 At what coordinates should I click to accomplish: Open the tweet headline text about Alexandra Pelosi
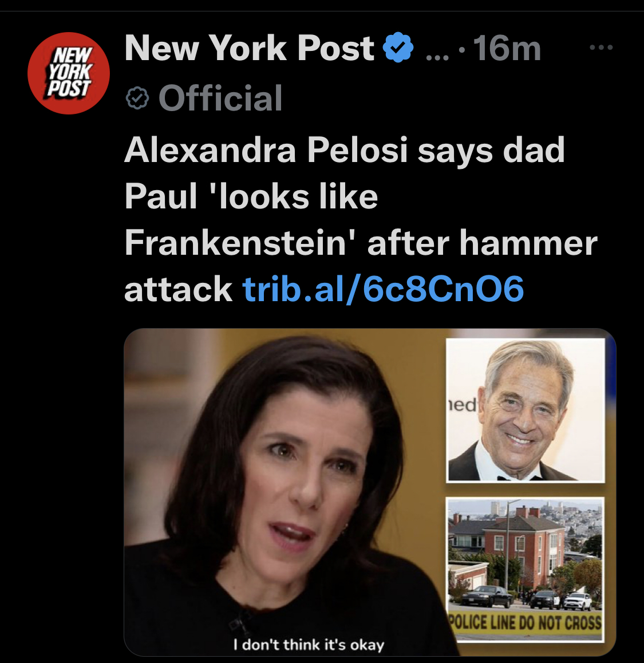click(361, 219)
